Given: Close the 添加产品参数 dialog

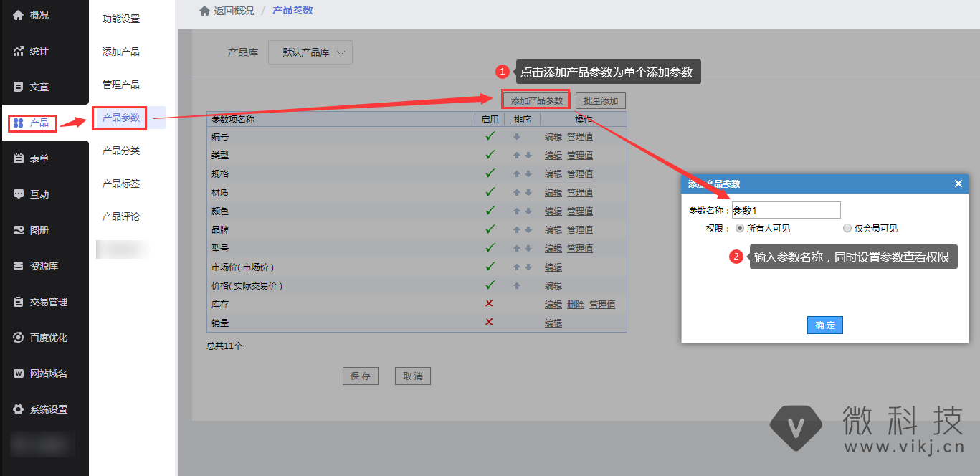Looking at the screenshot, I should point(958,184).
